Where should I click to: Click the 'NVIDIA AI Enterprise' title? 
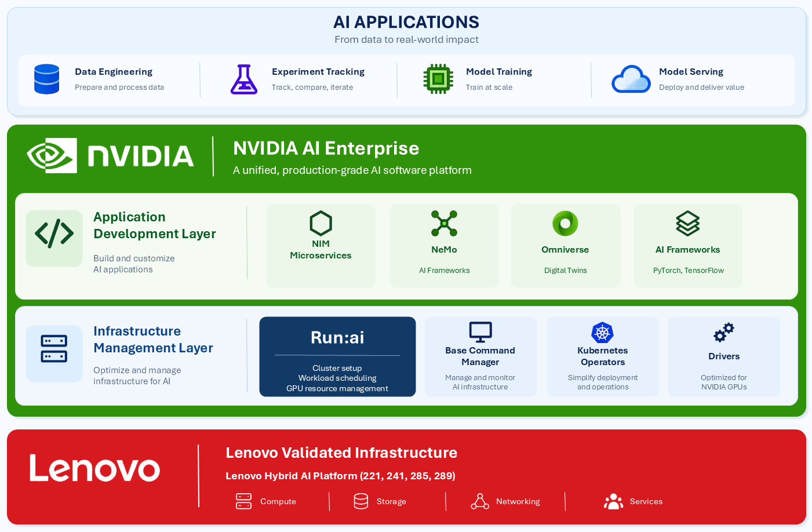326,148
